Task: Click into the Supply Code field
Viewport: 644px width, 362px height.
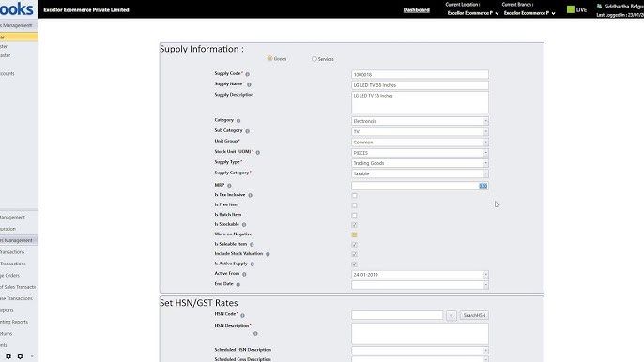Action: 420,75
